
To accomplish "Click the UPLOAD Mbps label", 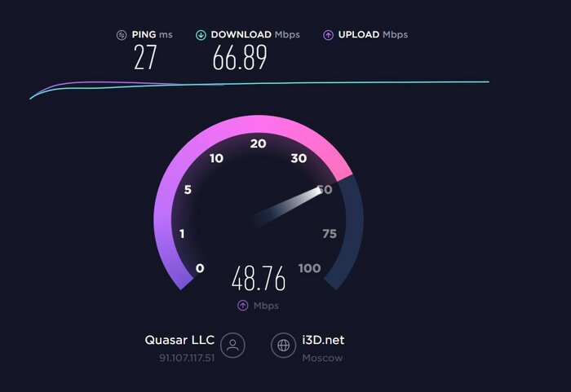I will point(373,34).
